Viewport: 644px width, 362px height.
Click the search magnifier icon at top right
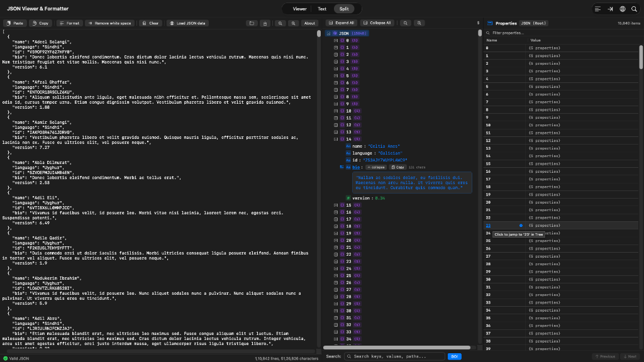point(634,9)
